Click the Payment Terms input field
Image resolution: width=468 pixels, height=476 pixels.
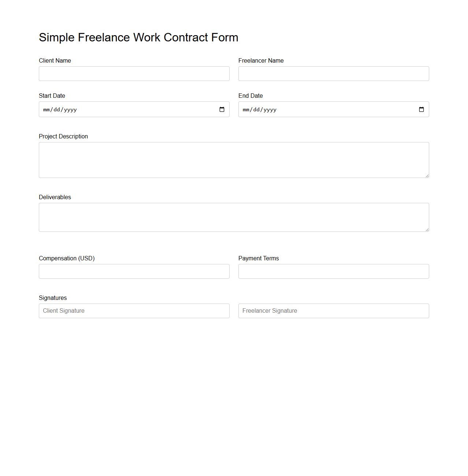[x=333, y=271]
